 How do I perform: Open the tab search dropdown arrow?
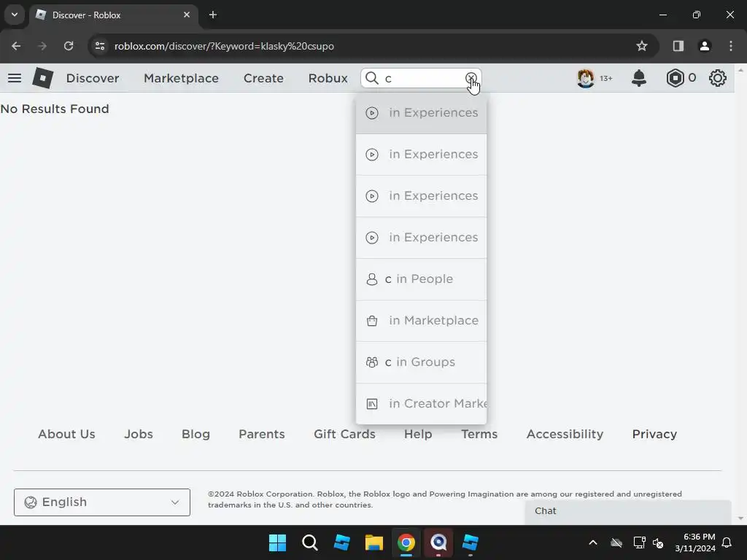click(15, 15)
